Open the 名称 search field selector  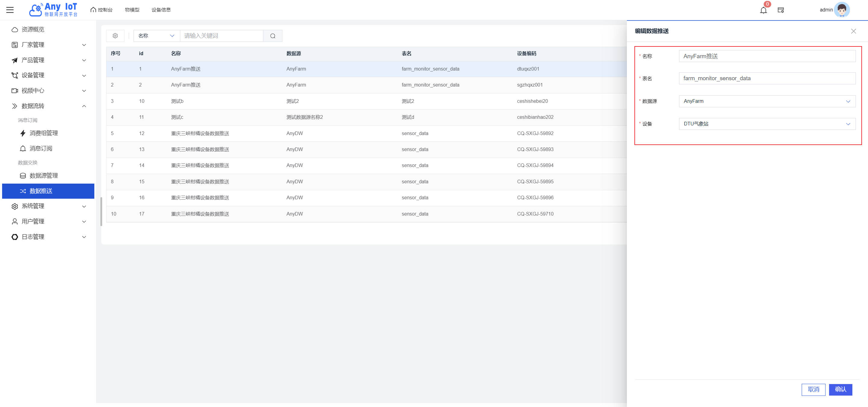[x=156, y=36]
